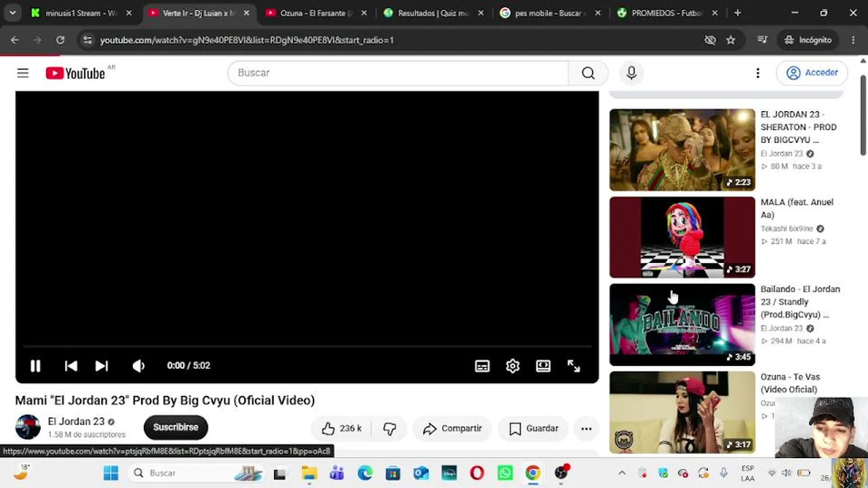Save the video with Guardar
Image resolution: width=868 pixels, height=488 pixels.
(533, 428)
